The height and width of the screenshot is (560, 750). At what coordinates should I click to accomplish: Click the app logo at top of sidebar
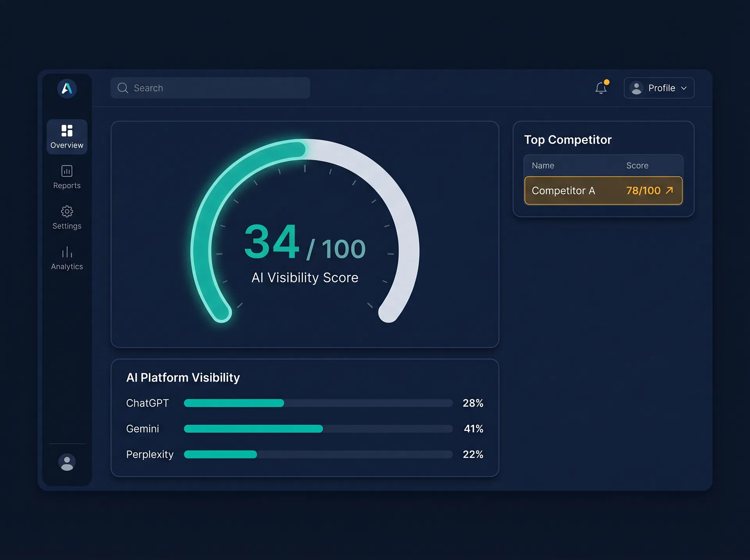click(x=67, y=89)
